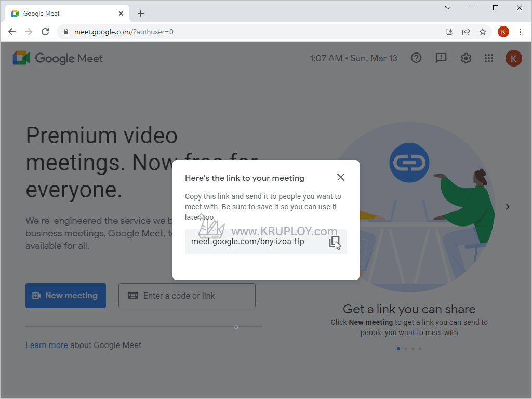Image resolution: width=532 pixels, height=399 pixels.
Task: Open the Google account avatar in Meet header
Action: pyautogui.click(x=513, y=58)
